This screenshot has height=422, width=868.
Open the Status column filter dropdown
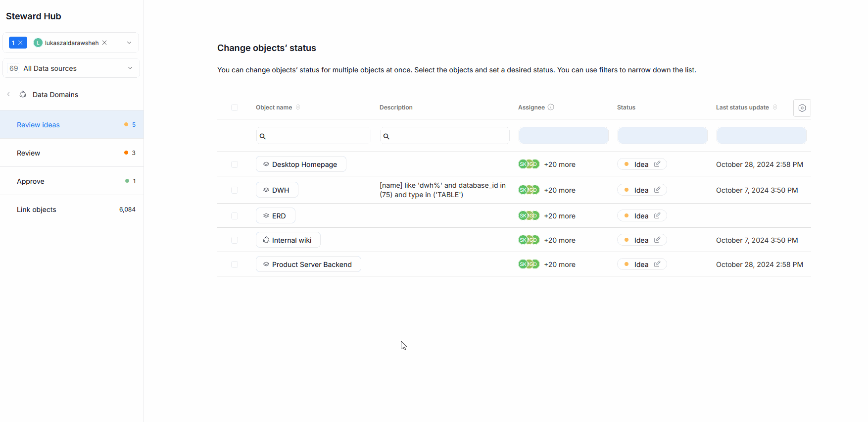point(662,135)
